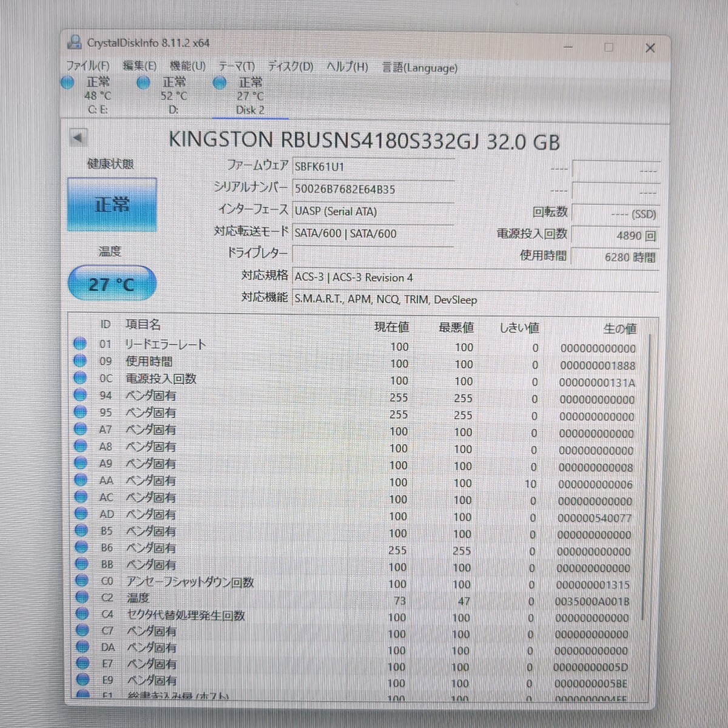Image resolution: width=728 pixels, height=728 pixels.
Task: Click the 生の値 column header
Action: click(619, 328)
